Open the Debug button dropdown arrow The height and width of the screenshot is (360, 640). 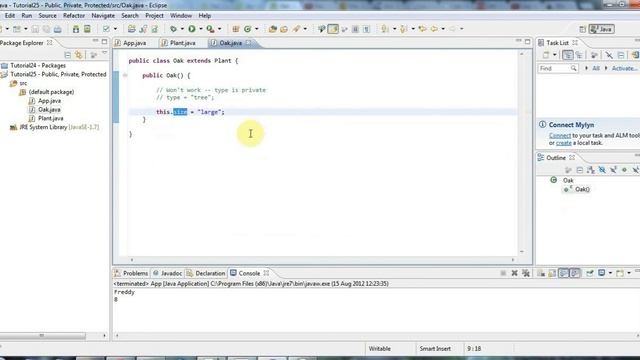coord(182,29)
